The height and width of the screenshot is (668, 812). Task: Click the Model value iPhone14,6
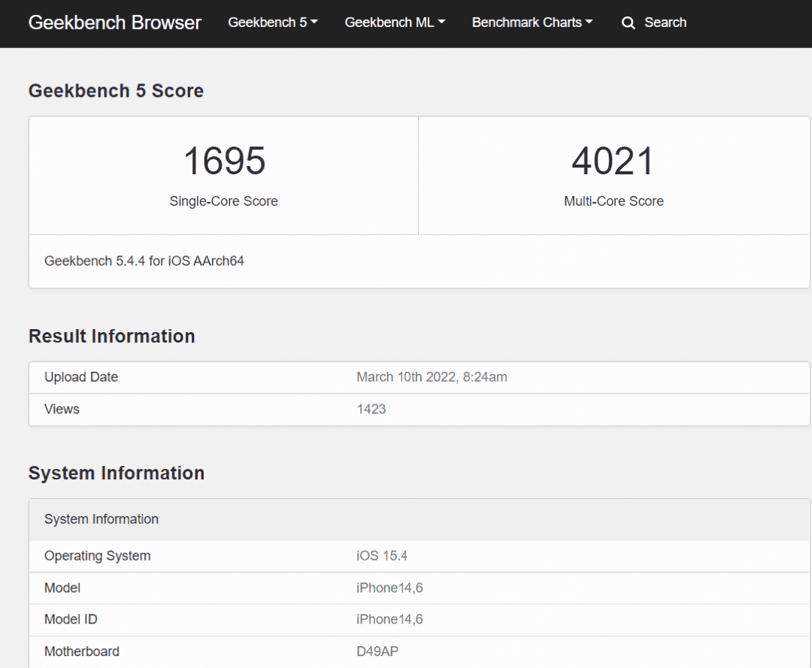pyautogui.click(x=389, y=588)
